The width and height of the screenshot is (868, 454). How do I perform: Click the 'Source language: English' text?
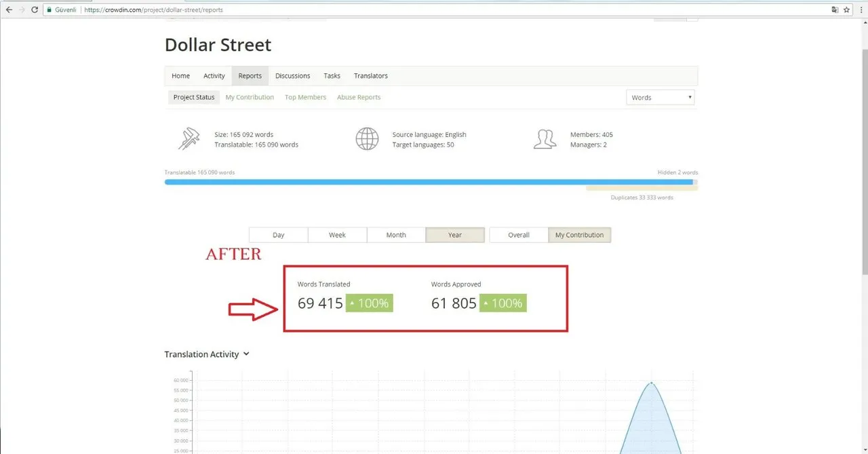[429, 134]
